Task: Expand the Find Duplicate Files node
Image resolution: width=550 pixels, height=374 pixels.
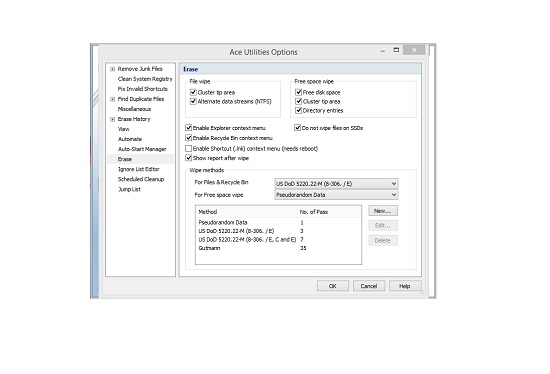Action: (x=112, y=99)
